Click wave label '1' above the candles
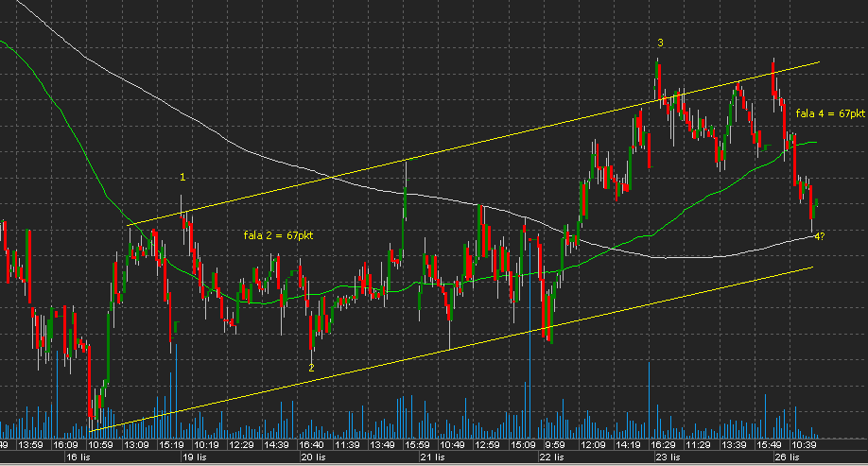 (182, 177)
